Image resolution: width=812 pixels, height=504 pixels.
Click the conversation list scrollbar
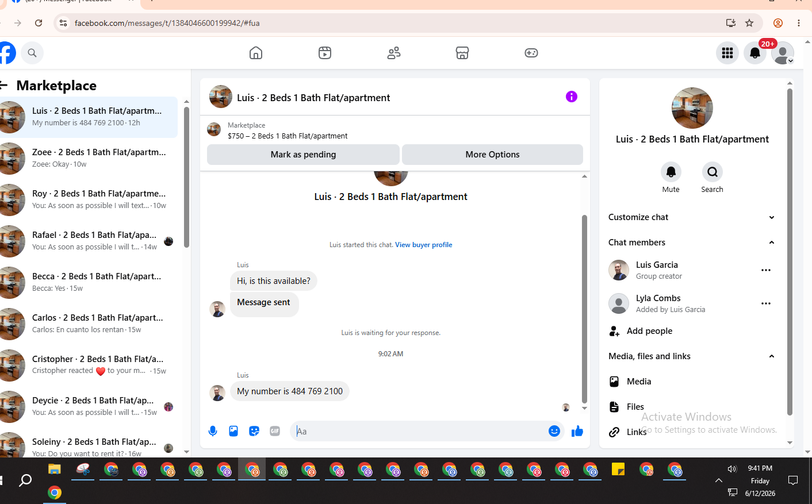[186, 177]
